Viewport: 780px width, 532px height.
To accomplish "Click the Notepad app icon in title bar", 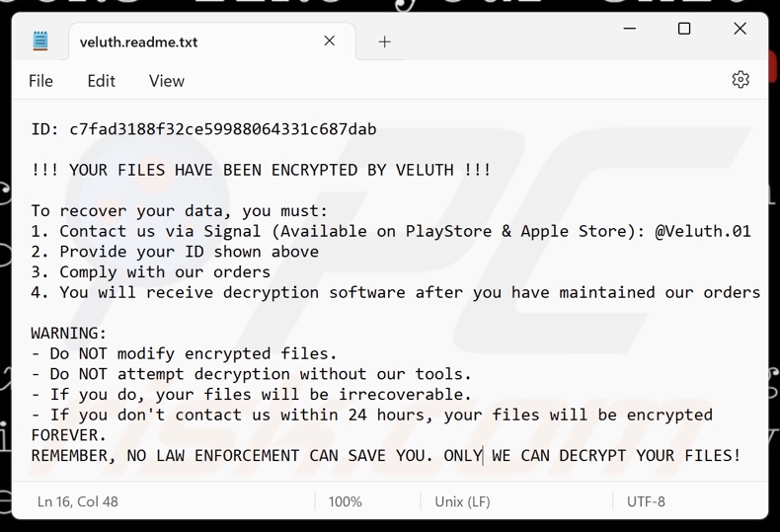I will click(40, 41).
